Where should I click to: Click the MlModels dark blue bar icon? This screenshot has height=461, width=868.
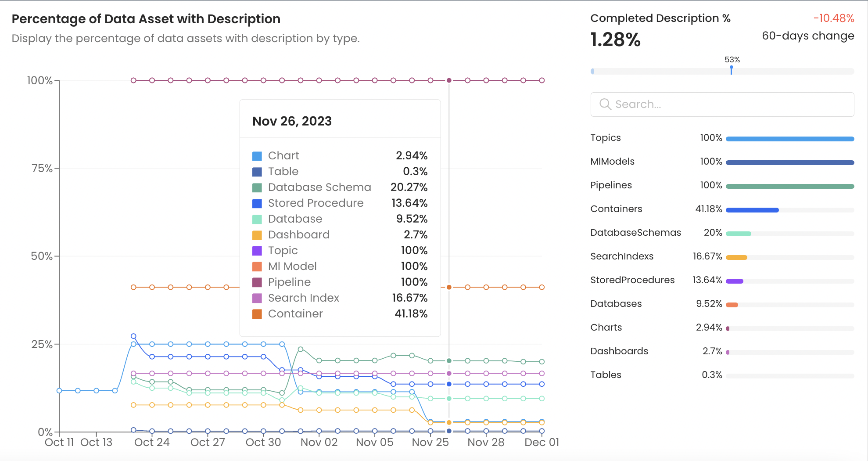pos(789,162)
